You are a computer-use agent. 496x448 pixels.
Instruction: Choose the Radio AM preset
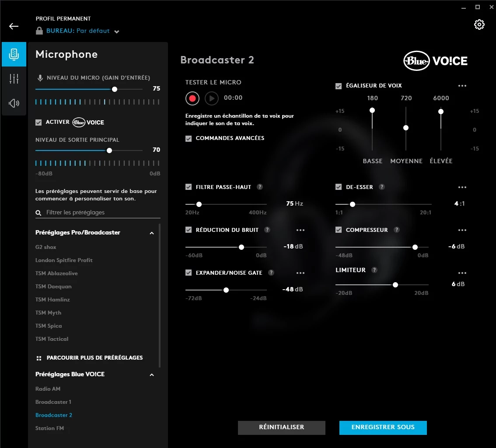point(48,389)
